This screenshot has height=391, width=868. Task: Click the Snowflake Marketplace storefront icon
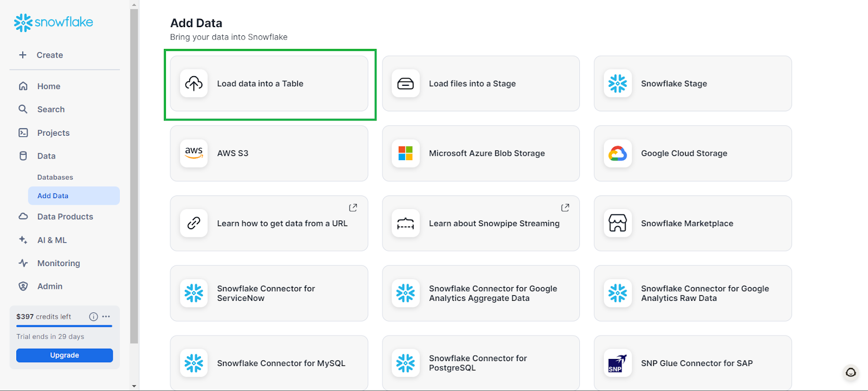[x=617, y=223]
